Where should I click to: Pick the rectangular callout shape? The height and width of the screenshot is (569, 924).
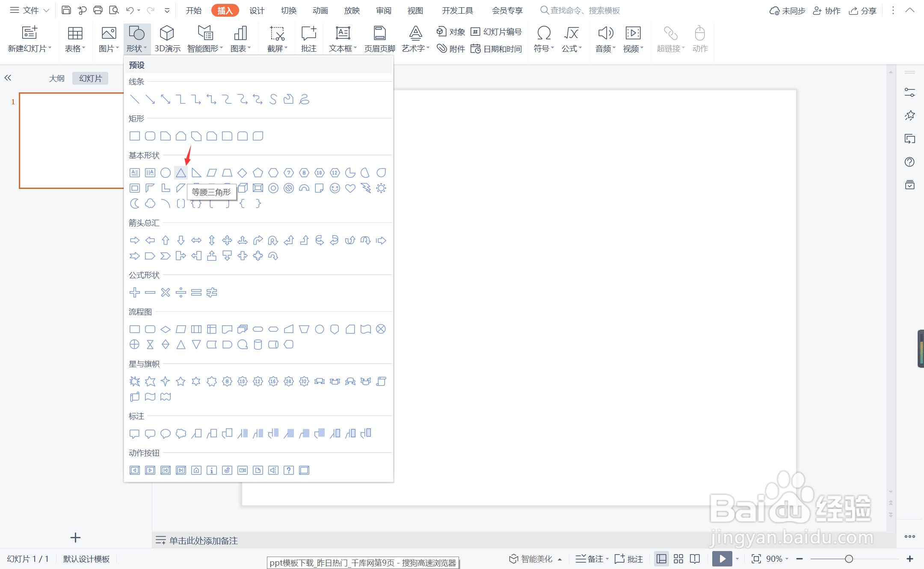point(135,433)
